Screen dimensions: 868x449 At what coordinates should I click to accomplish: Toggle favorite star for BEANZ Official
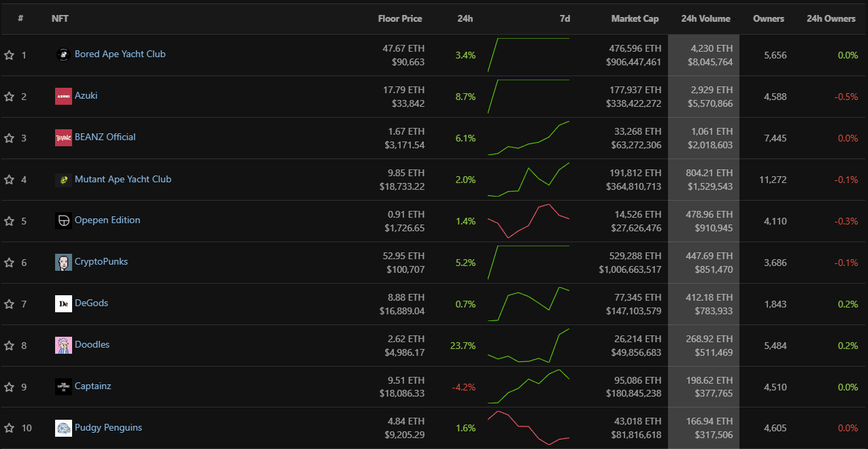[x=9, y=138]
